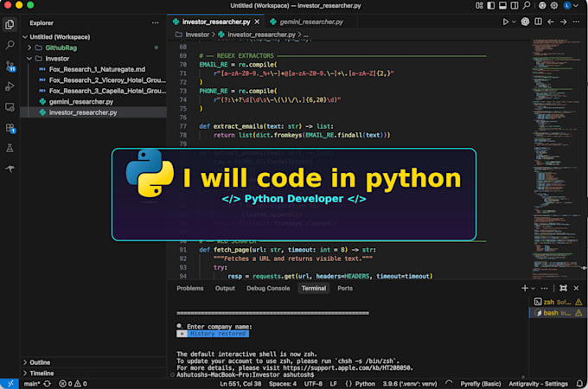Screen dimensions: 588x389
Task: Click Investor folder in breadcrumb
Action: (197, 35)
